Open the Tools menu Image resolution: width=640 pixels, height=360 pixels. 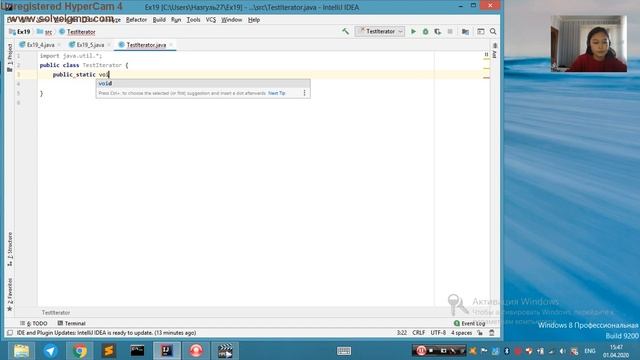pyautogui.click(x=193, y=20)
